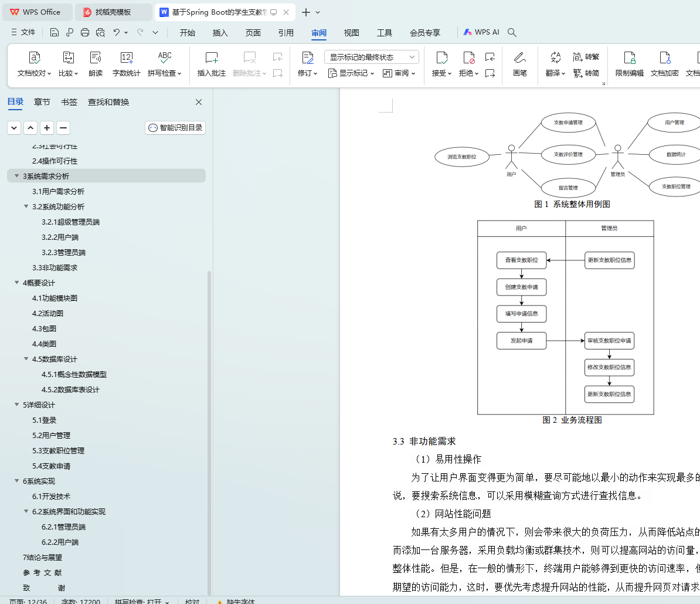Click the 智能识别目录 button
The height and width of the screenshot is (604, 700).
click(175, 128)
